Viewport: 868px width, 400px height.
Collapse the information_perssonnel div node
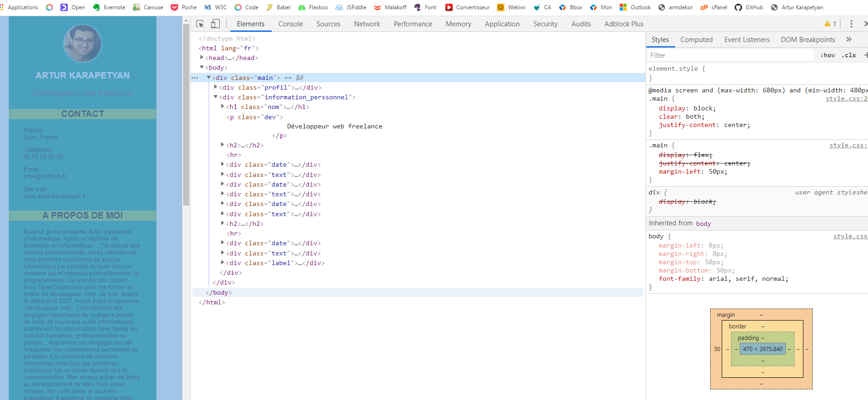216,97
